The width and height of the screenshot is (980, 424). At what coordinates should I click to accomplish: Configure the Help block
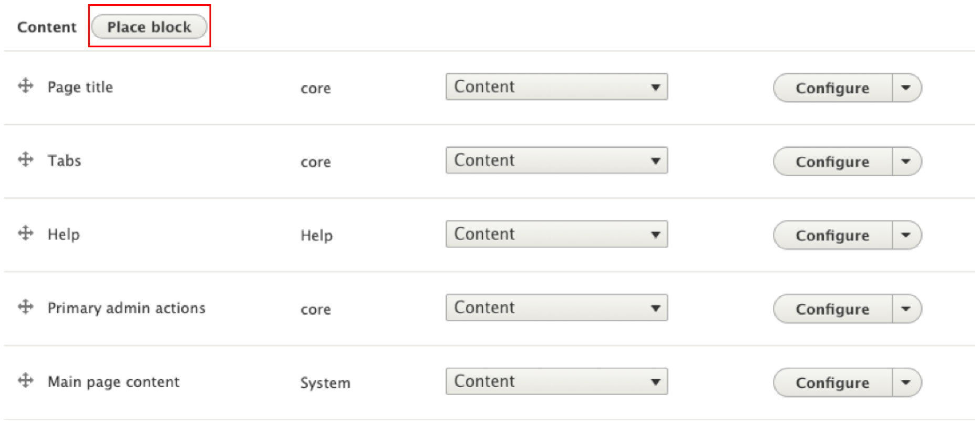pyautogui.click(x=832, y=235)
